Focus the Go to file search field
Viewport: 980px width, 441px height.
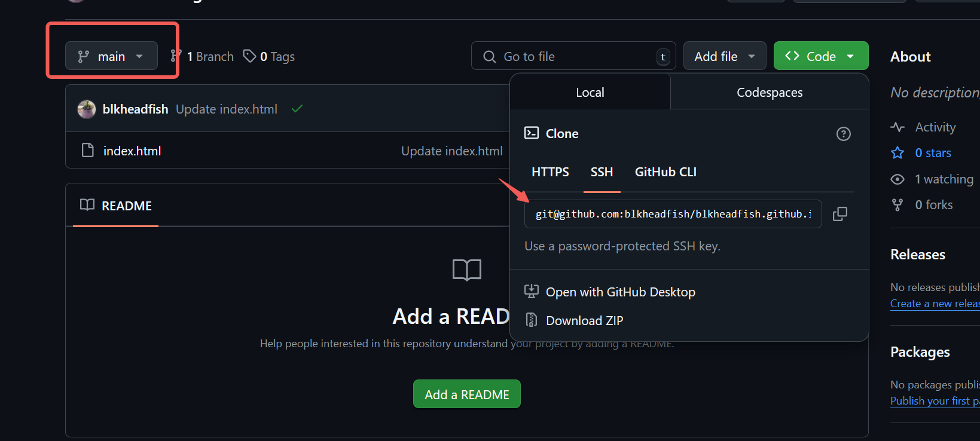[x=573, y=56]
